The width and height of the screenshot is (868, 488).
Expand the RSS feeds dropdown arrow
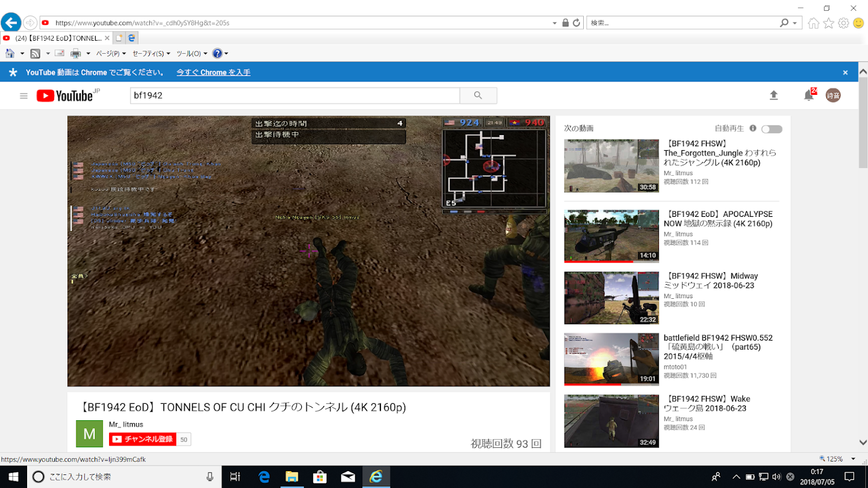(x=47, y=54)
